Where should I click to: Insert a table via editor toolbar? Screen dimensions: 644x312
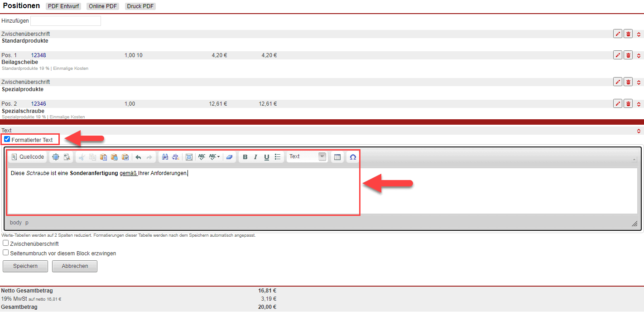(x=337, y=157)
